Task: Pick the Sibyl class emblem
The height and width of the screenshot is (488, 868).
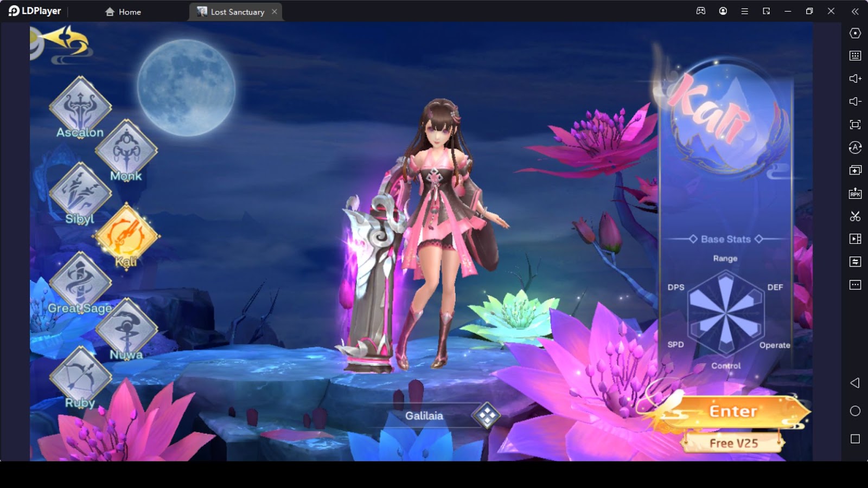Action: tap(80, 193)
